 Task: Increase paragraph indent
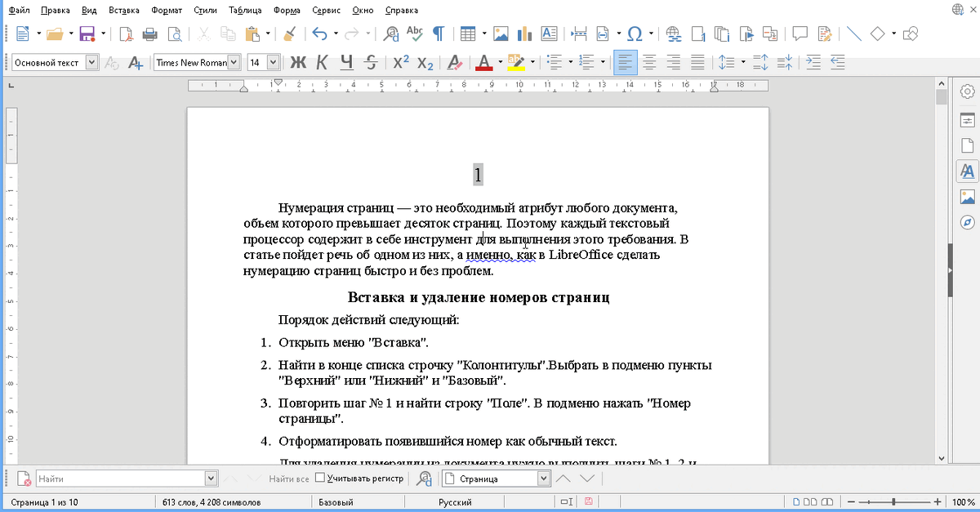coord(813,62)
